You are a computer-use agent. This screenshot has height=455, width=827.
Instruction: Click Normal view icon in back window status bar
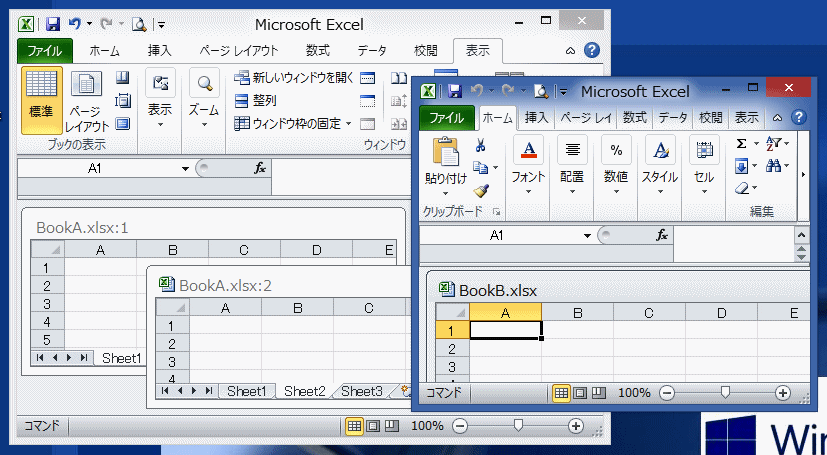click(354, 425)
